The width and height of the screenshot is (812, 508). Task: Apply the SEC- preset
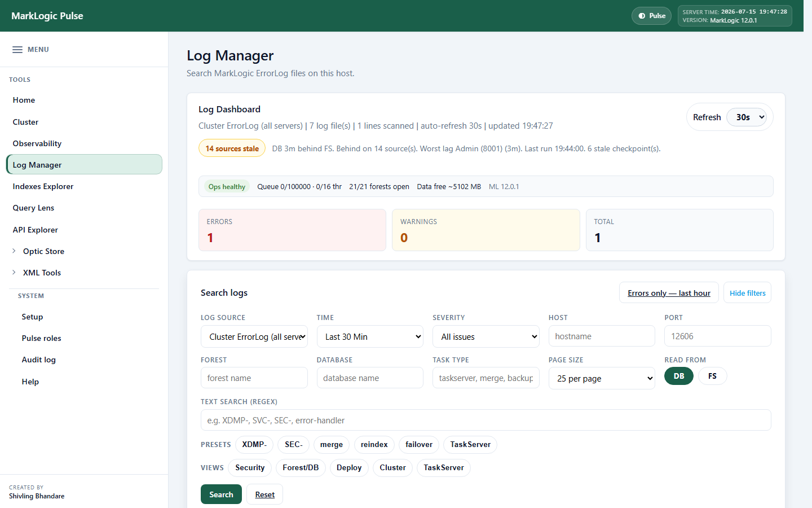tap(293, 445)
